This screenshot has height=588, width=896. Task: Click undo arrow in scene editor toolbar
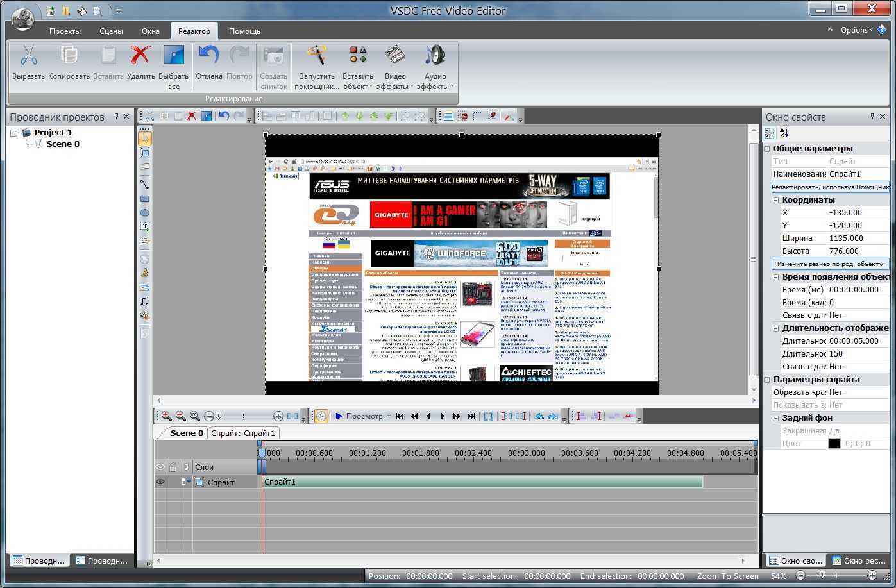(x=223, y=116)
